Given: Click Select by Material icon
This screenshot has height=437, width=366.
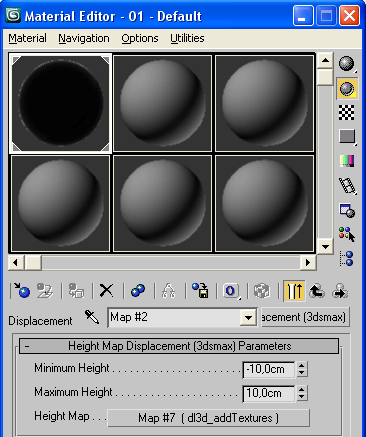Looking at the screenshot, I should tap(347, 234).
